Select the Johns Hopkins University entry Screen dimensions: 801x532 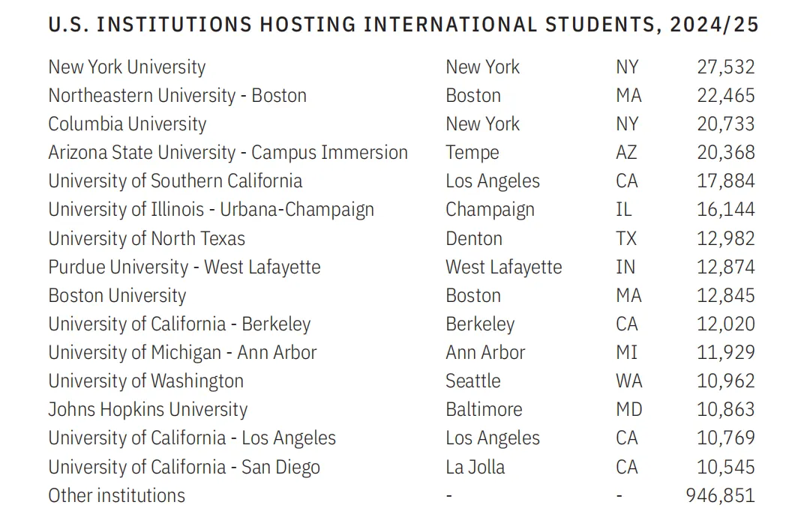pos(148,409)
